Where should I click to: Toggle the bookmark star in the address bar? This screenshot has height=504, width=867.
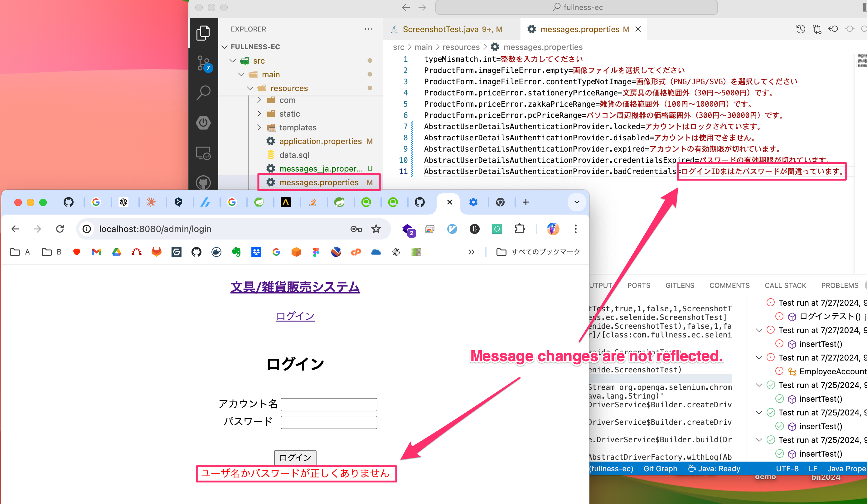click(376, 229)
